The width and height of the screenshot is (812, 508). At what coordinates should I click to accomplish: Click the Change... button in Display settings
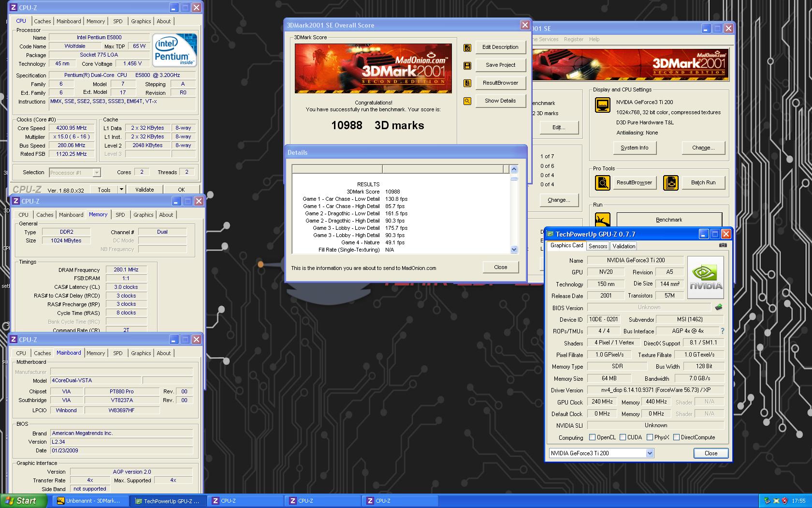pos(703,148)
